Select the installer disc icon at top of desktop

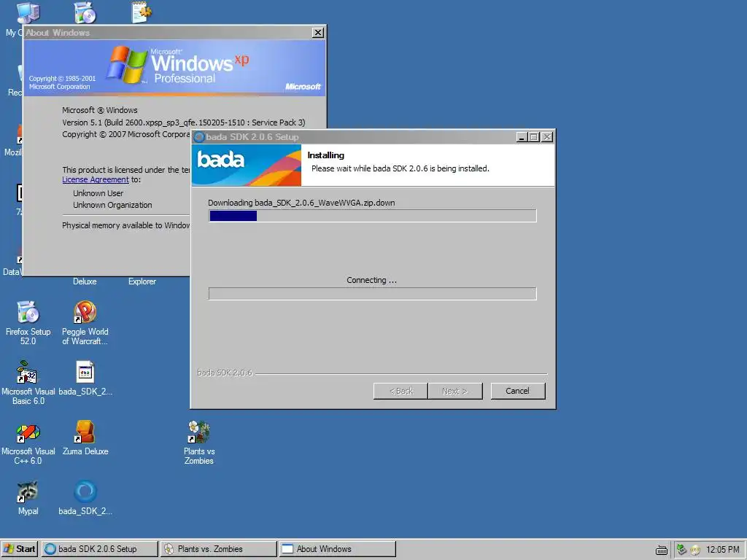tap(85, 12)
